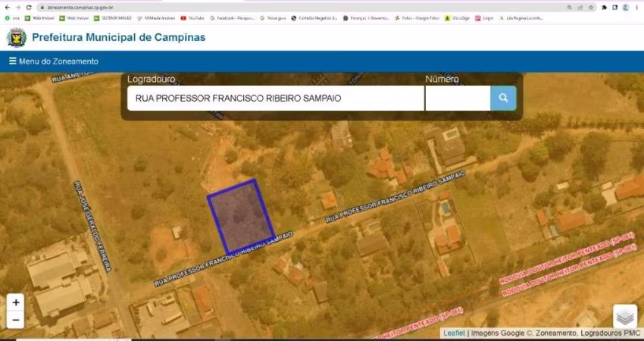
Task: Click the share page icon in address bar
Action: point(580,8)
